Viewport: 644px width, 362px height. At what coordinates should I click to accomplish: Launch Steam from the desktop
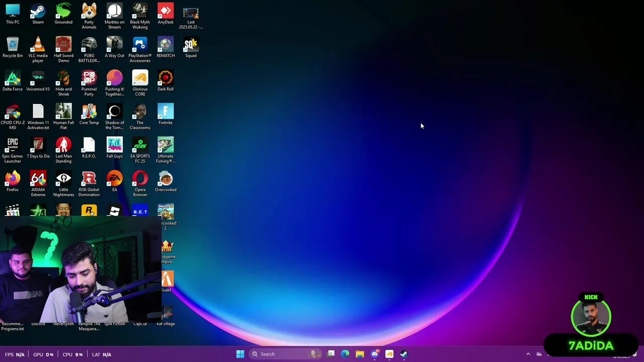38,14
